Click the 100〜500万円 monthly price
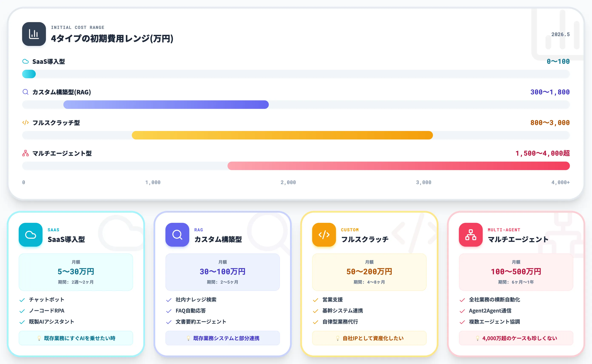Image resolution: width=592 pixels, height=364 pixels. point(516,272)
